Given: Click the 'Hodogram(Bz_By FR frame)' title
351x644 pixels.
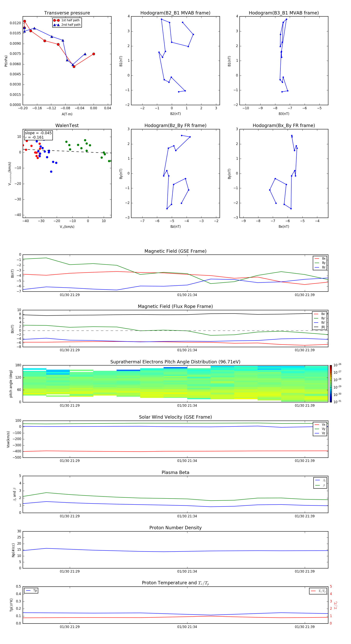Looking at the screenshot, I should pyautogui.click(x=175, y=125).
